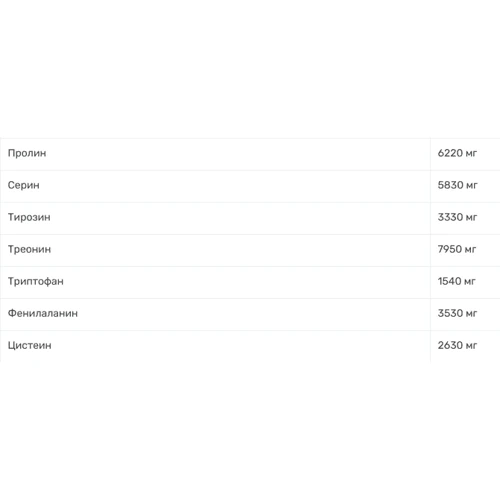500x500 pixels.
Task: Click the Тирозин label in the table
Action: pyautogui.click(x=29, y=217)
